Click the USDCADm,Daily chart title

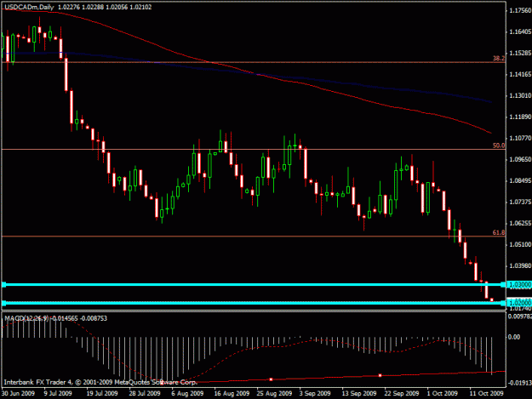[x=29, y=7]
